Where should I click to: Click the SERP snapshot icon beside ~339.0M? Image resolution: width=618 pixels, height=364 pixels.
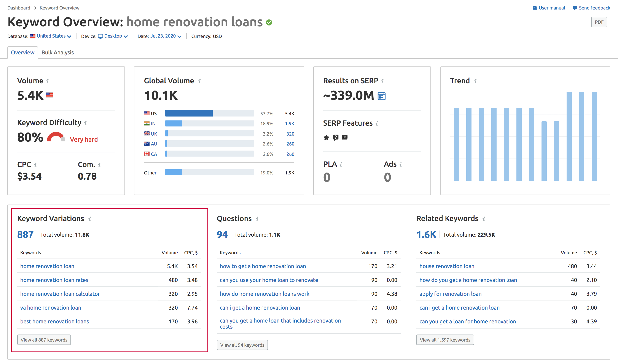tap(381, 96)
